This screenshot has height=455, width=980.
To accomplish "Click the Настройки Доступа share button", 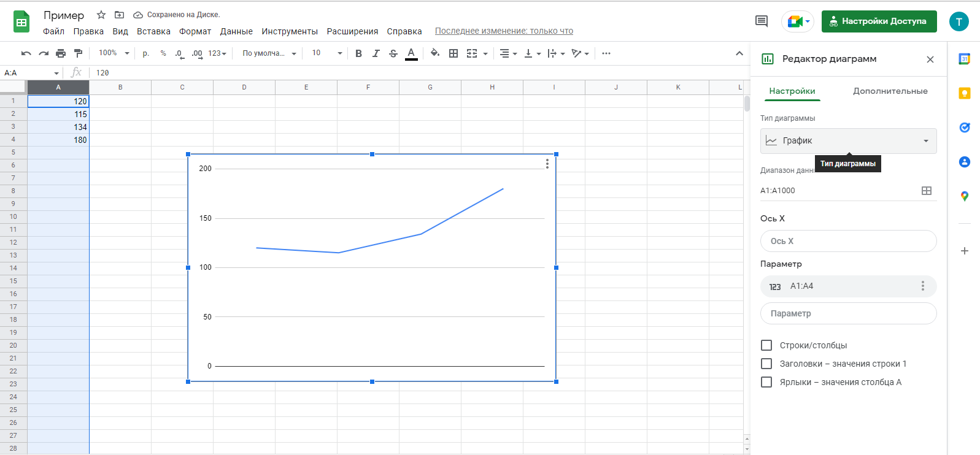I will 879,21.
